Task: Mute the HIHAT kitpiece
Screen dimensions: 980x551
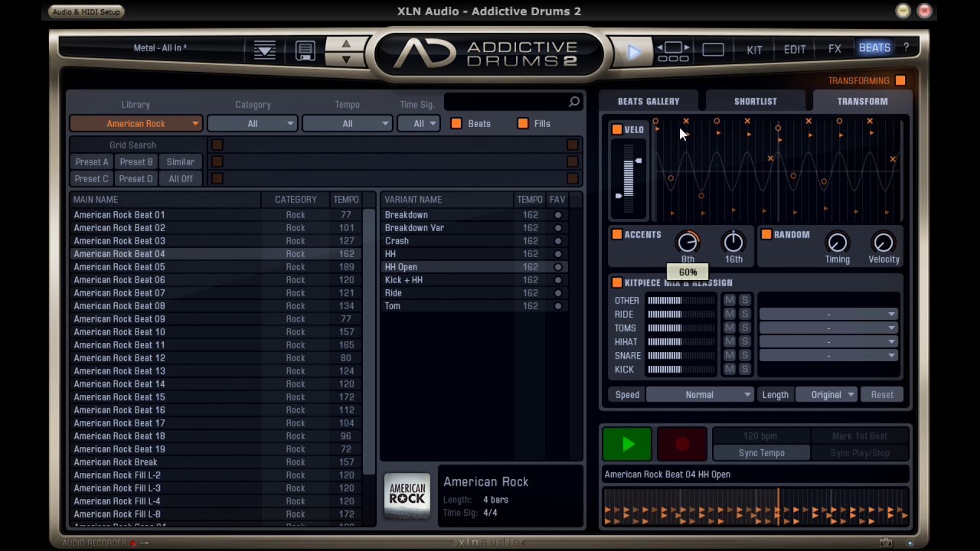Action: pos(730,342)
